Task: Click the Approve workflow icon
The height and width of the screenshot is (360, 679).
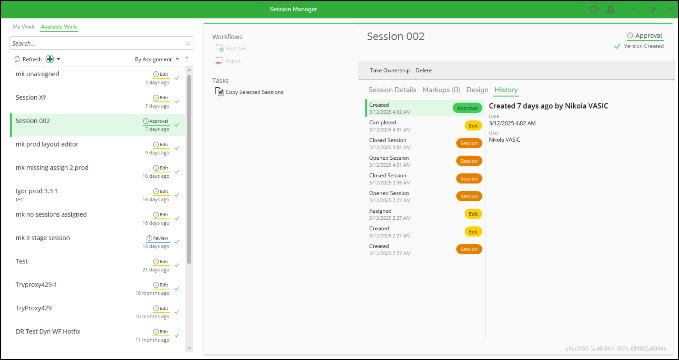Action: [220, 49]
